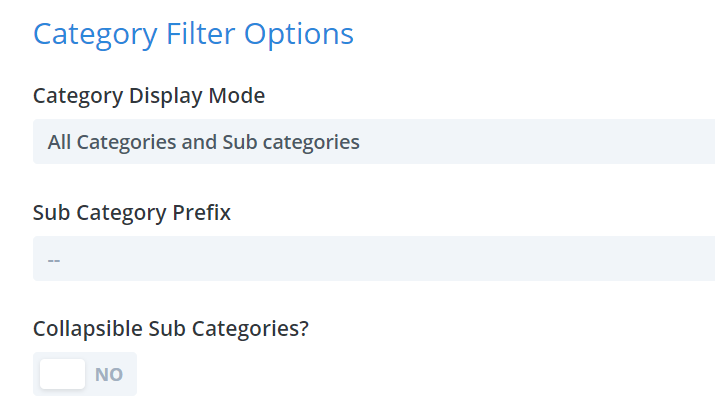Click the white knob of the collapsible toggle
Viewport: 715px width, 418px height.
pyautogui.click(x=62, y=374)
